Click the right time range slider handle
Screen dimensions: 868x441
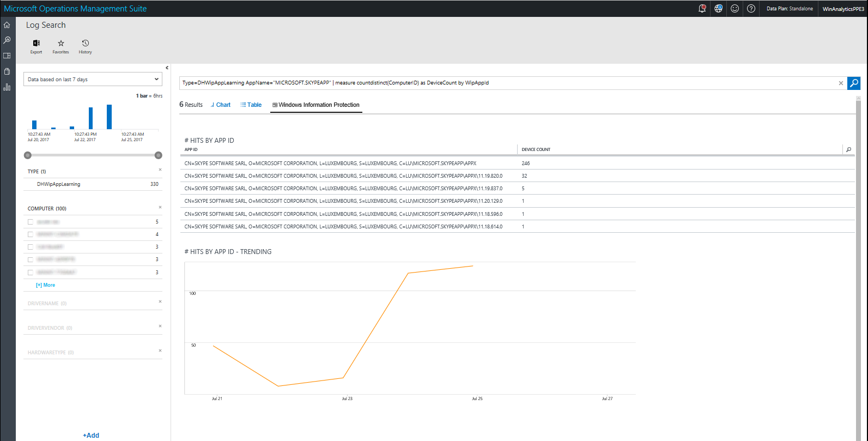point(159,155)
